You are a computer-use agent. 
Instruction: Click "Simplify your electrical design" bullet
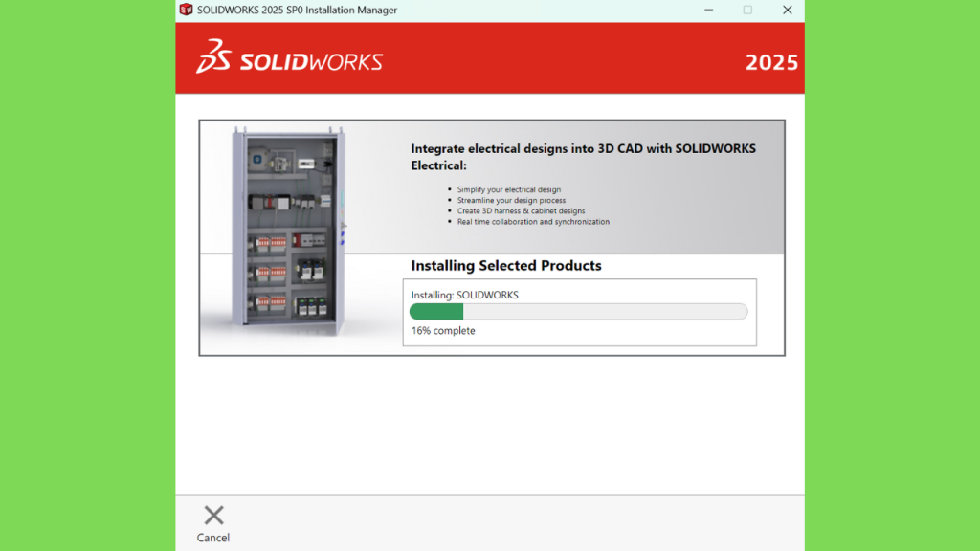tap(509, 189)
